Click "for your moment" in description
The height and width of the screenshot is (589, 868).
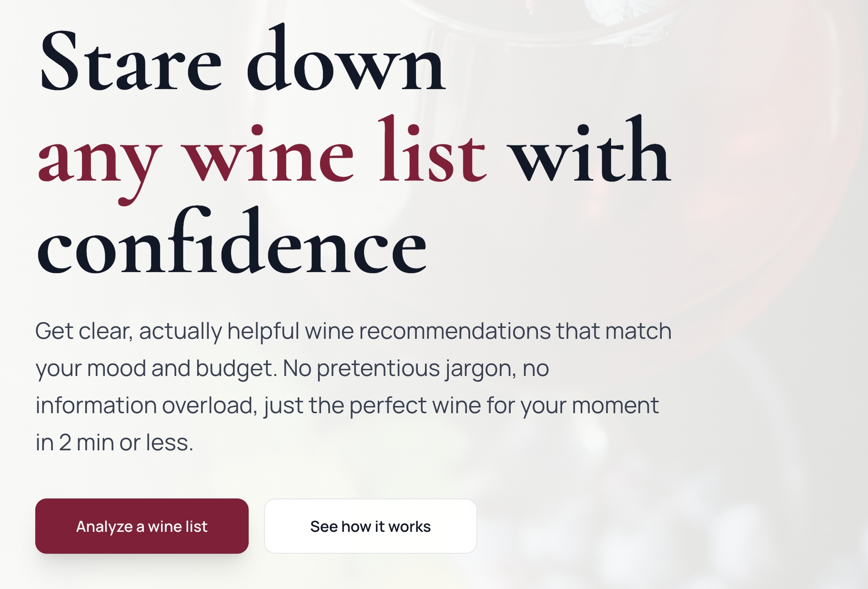pos(572,406)
